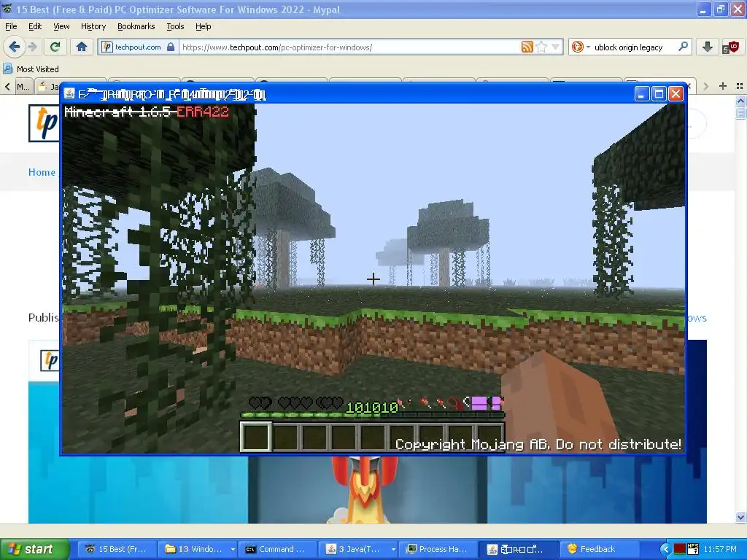This screenshot has width=747, height=560.
Task: Click the browser scrollbar up arrow
Action: [741, 100]
